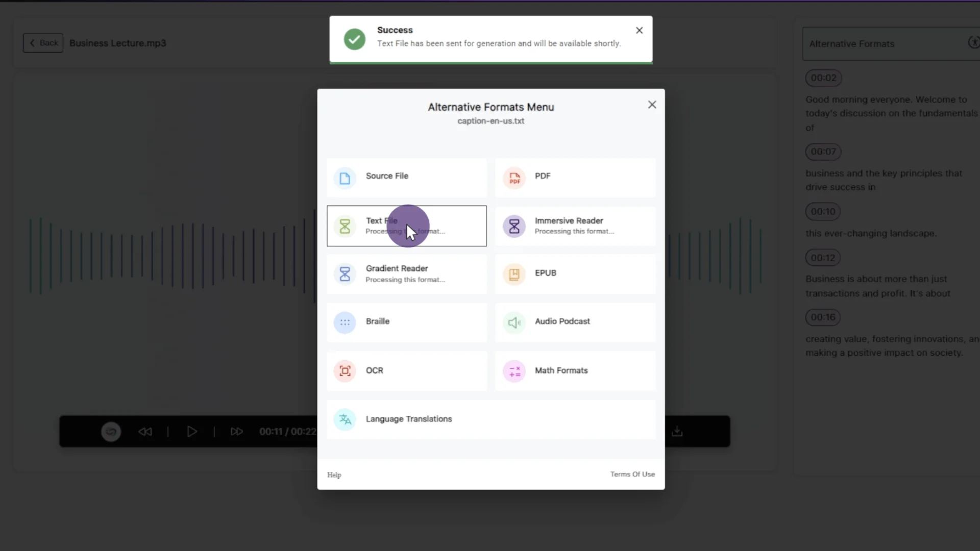Open Language Translations option
Screen dimensions: 980x551
[x=491, y=419]
